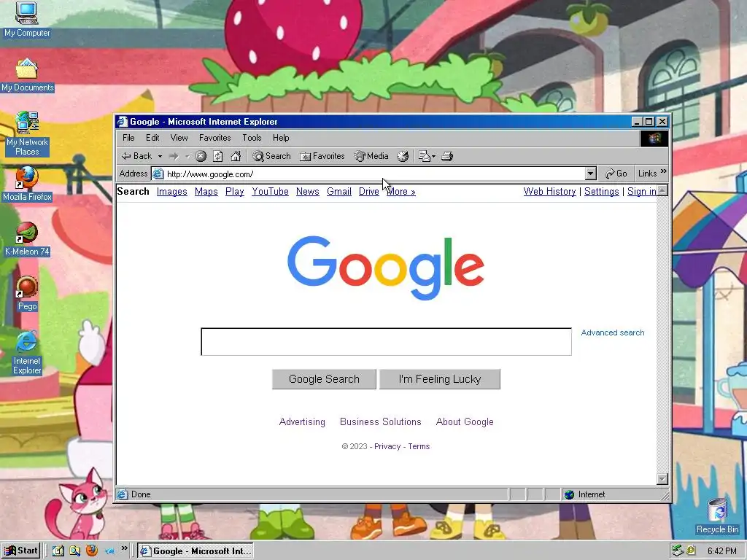Click the Back arrow toolbar button
The width and height of the screenshot is (747, 560).
tap(136, 156)
